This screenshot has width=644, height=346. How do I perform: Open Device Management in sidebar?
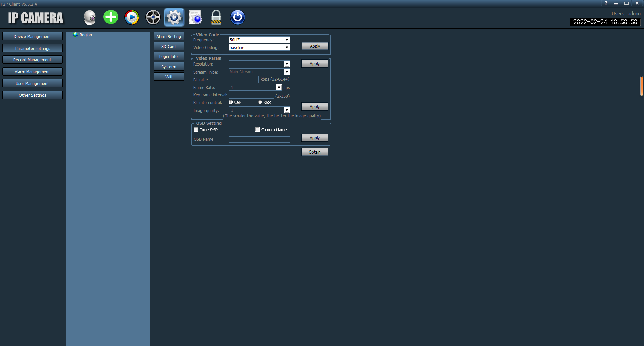(x=33, y=36)
